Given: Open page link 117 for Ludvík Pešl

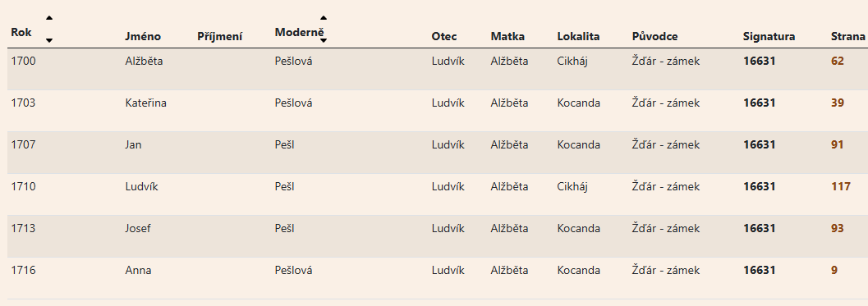Looking at the screenshot, I should pyautogui.click(x=841, y=186).
